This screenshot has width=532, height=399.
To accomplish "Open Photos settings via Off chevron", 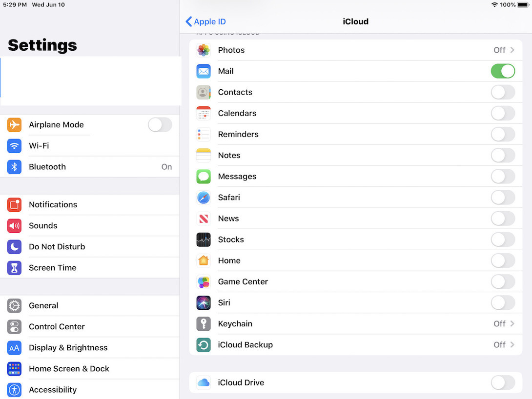I will point(504,50).
